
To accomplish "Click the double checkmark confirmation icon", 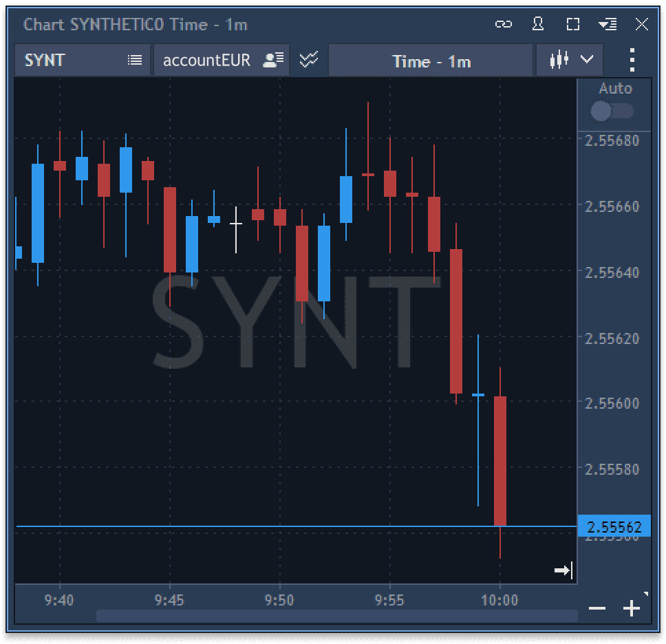I will click(x=308, y=59).
